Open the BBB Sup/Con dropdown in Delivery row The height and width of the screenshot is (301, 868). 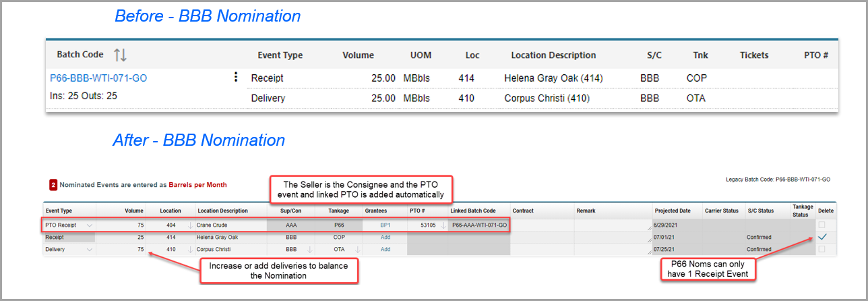click(310, 249)
